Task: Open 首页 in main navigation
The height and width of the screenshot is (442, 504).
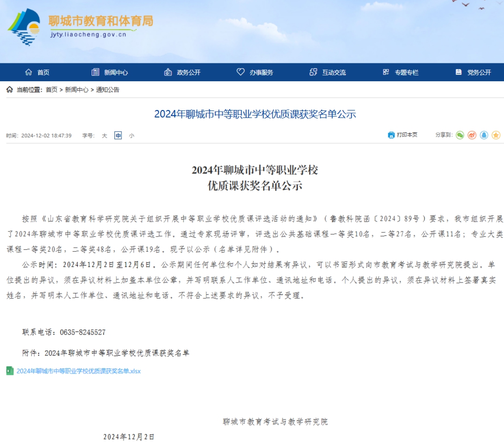Action: point(43,73)
